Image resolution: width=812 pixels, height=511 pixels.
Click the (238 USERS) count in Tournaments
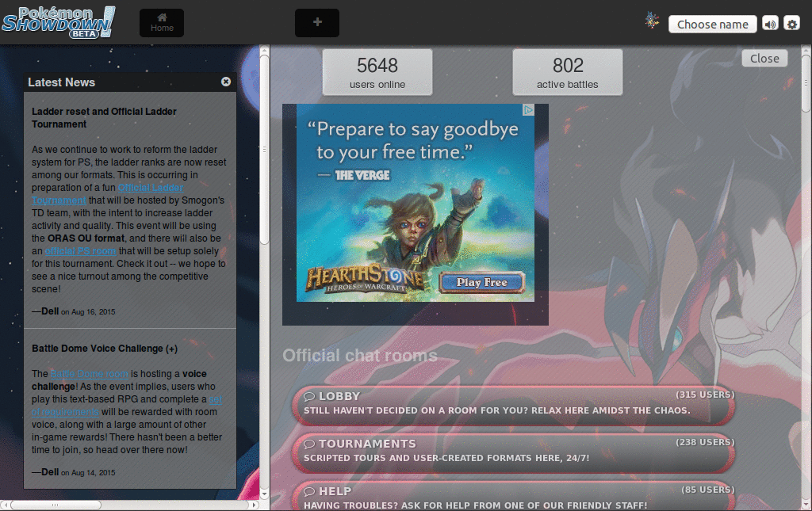point(705,442)
